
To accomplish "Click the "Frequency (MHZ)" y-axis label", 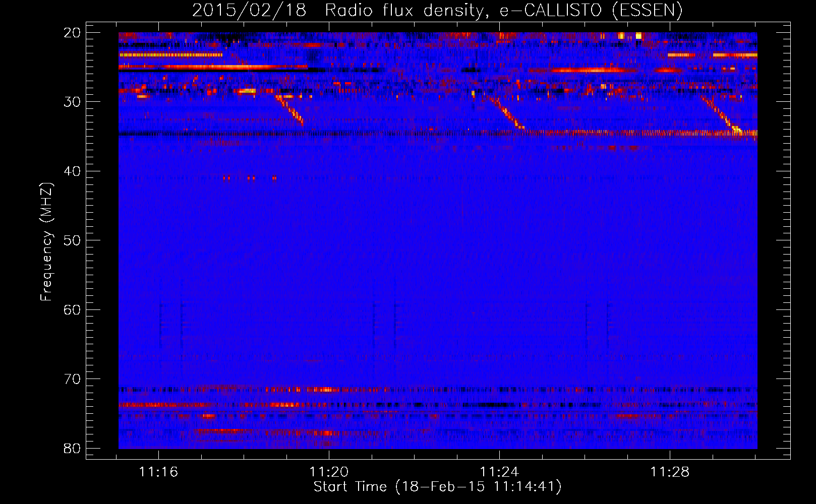I will point(46,242).
